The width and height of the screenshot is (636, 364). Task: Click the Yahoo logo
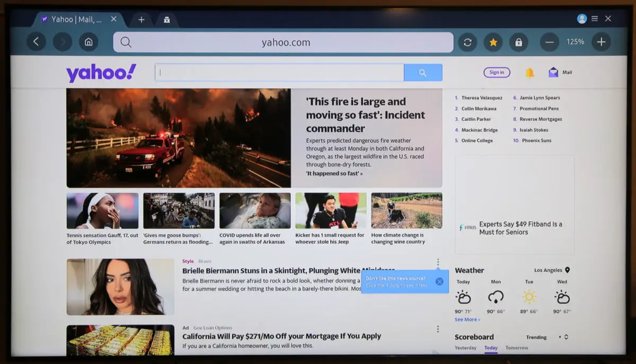101,73
